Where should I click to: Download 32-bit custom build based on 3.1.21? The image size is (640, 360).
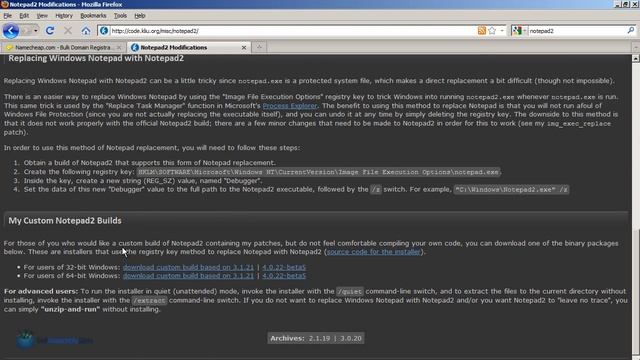(188, 267)
